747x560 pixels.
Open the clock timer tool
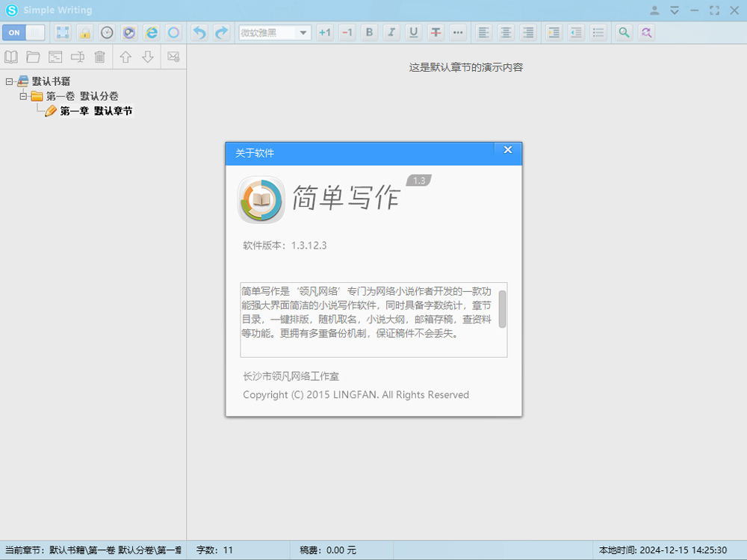pos(107,32)
